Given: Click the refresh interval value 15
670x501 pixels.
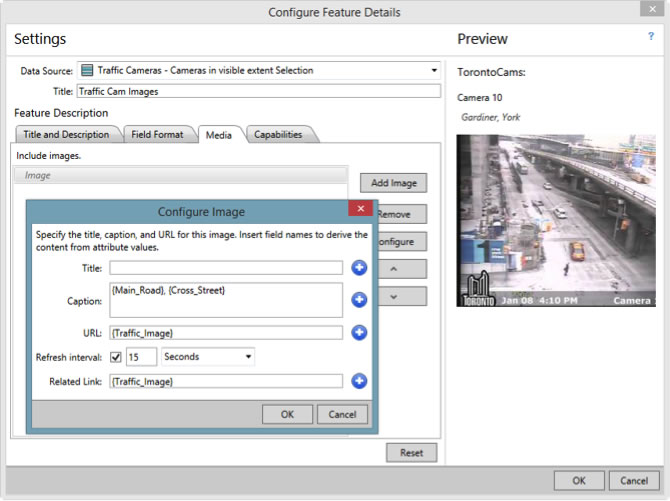Looking at the screenshot, I should pos(141,357).
